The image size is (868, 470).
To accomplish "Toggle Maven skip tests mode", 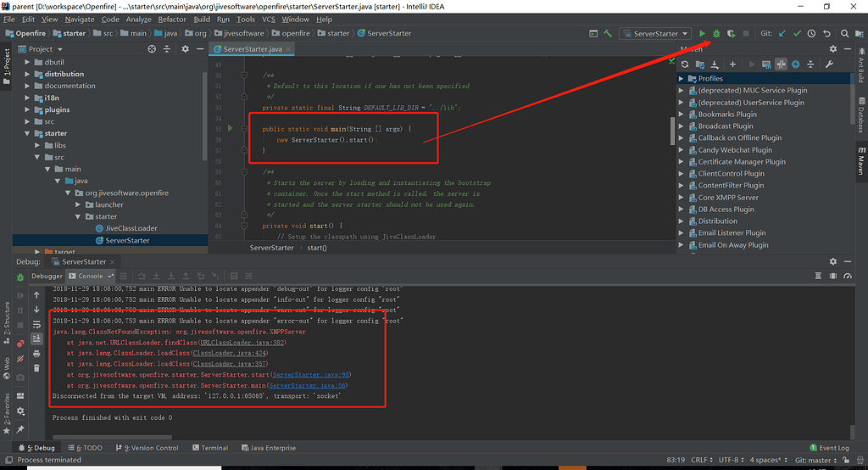I will click(x=795, y=64).
